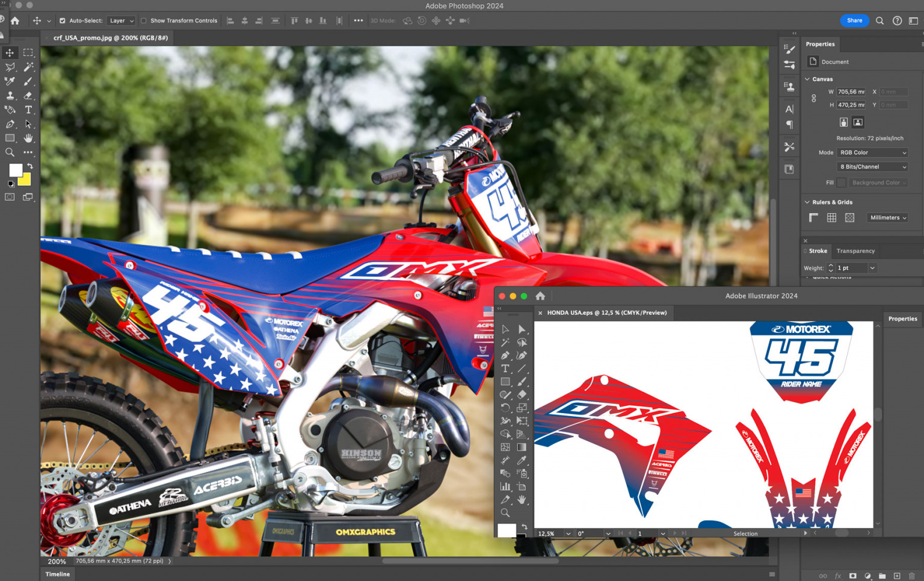Open the Auto-Select Layer dropdown
This screenshot has width=924, height=581.
(120, 20)
